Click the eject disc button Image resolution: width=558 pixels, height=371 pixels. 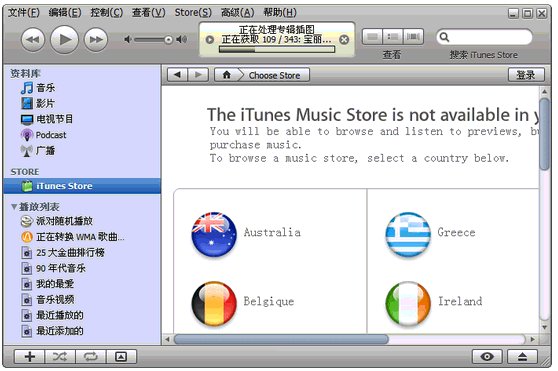[522, 356]
